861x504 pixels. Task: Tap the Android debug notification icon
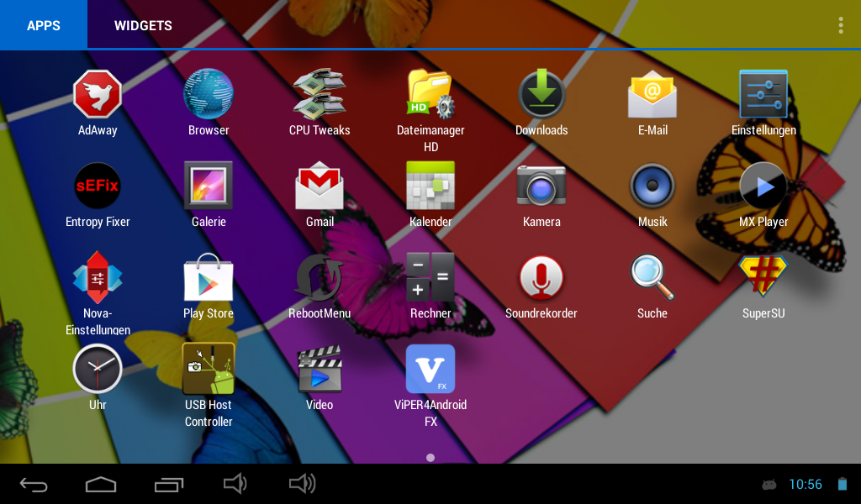(769, 484)
